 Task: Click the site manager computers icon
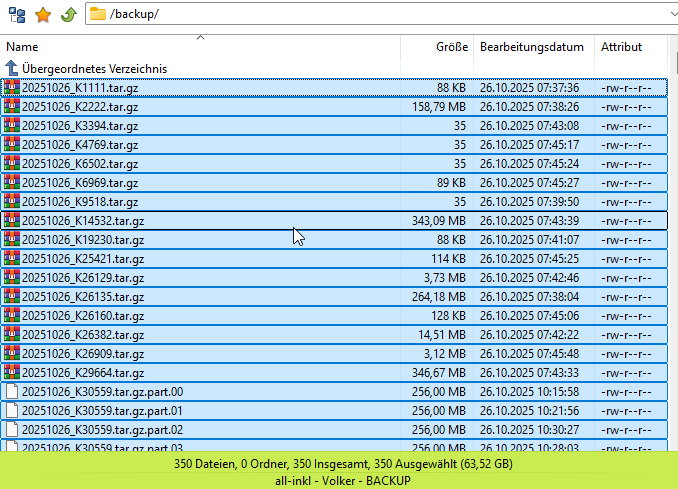coord(16,14)
